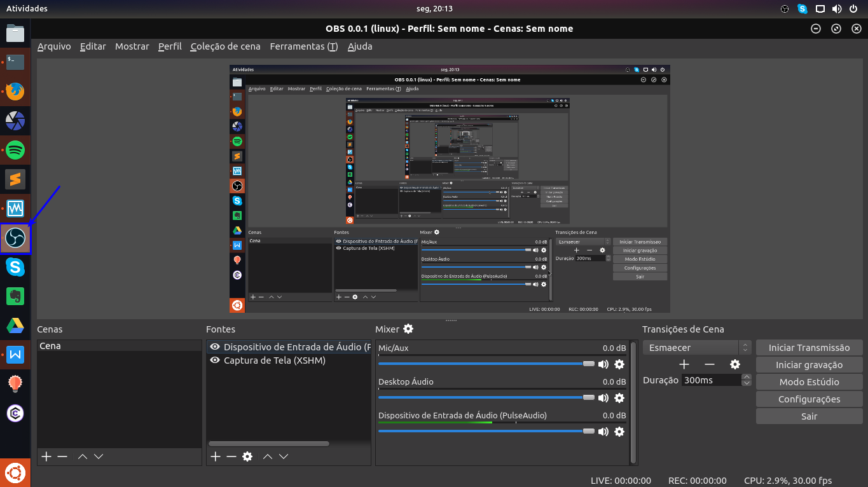Screen dimensions: 868x487
Task: Open Atividades overview
Action: tap(27, 9)
